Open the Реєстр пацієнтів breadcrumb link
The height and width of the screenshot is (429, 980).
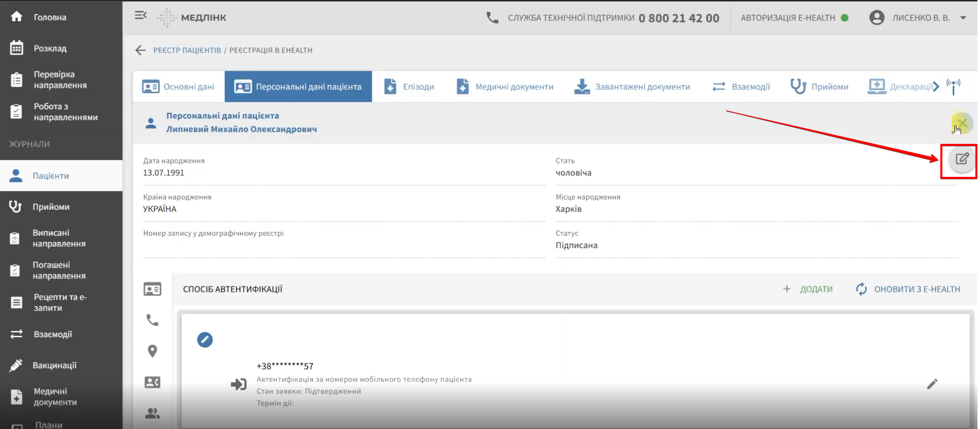coord(187,50)
